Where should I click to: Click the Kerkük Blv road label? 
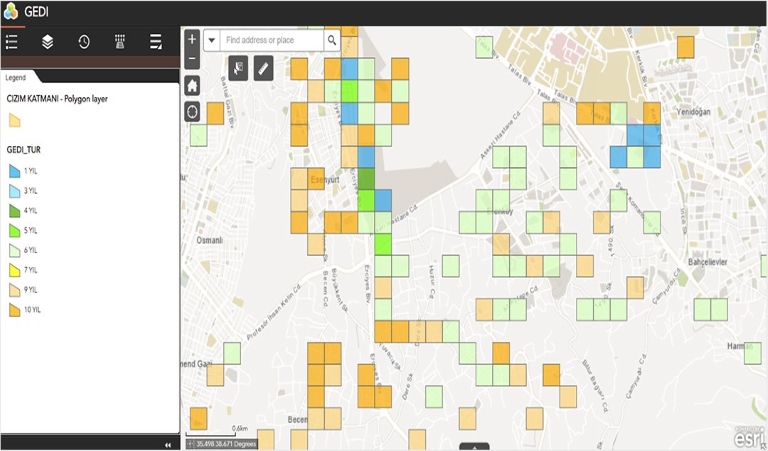point(640,68)
